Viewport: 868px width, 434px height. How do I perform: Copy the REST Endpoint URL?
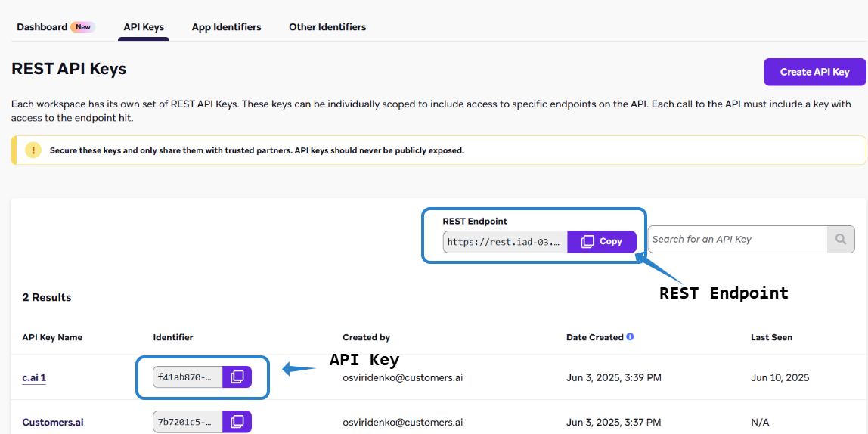[602, 241]
